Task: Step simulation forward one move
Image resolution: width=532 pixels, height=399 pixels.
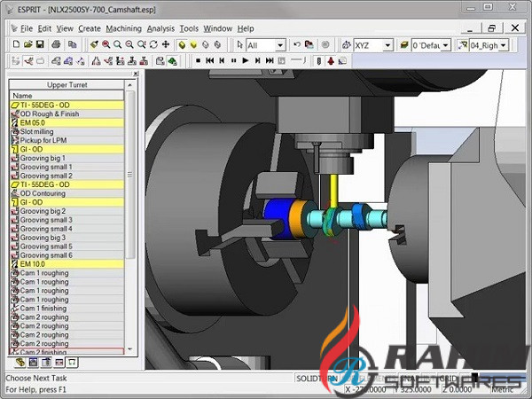Action: click(257, 60)
